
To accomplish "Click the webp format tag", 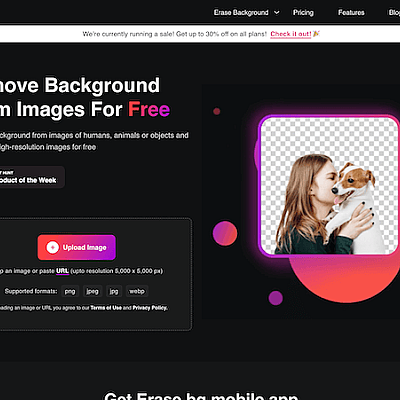I will pyautogui.click(x=137, y=291).
